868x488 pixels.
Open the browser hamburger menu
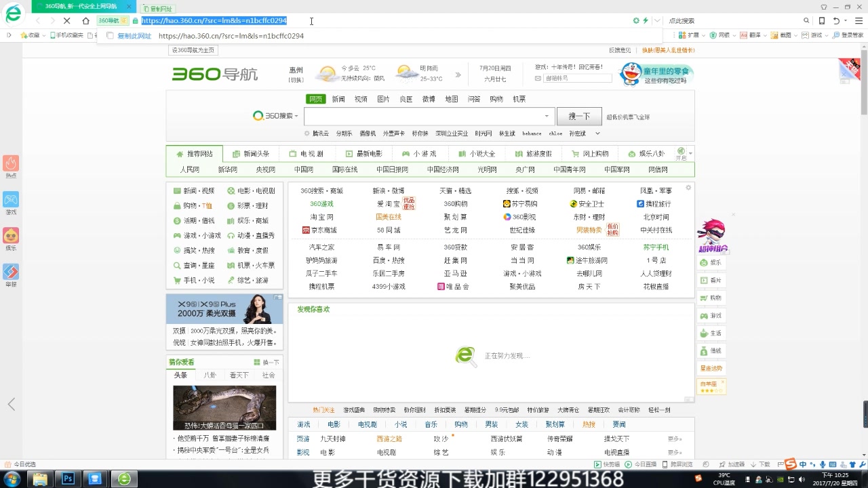pyautogui.click(x=859, y=21)
